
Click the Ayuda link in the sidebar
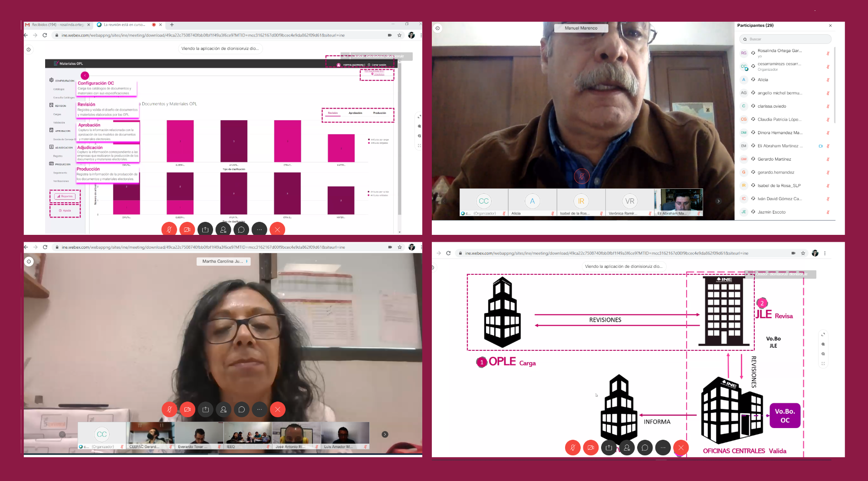pyautogui.click(x=65, y=211)
